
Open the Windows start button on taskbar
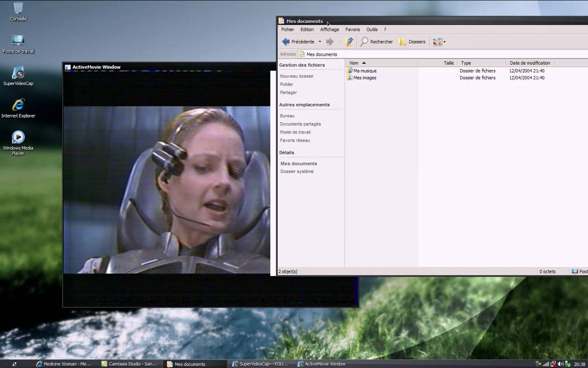(x=14, y=364)
